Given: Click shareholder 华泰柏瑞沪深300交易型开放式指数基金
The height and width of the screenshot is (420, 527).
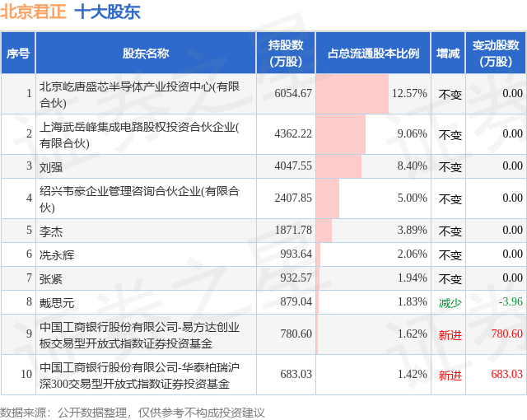Looking at the screenshot, I should click(139, 376).
